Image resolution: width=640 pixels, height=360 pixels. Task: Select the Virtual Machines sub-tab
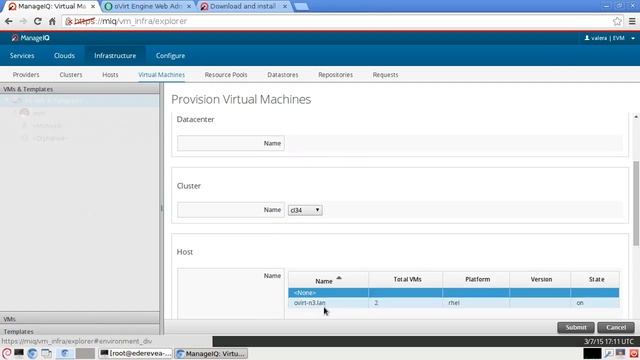(x=162, y=75)
